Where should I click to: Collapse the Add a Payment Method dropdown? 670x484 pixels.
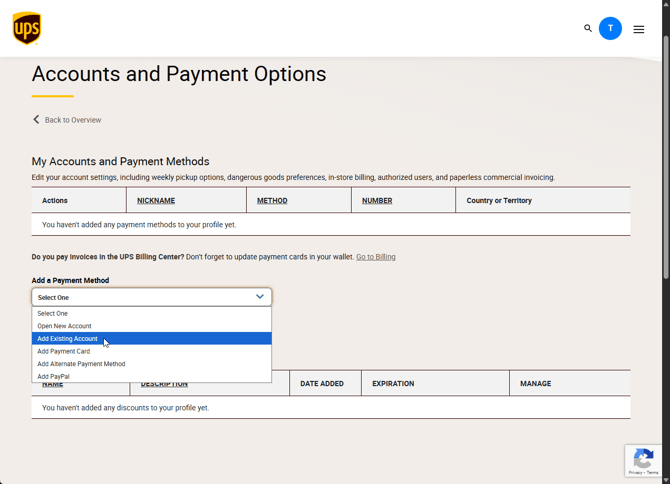[x=152, y=297]
